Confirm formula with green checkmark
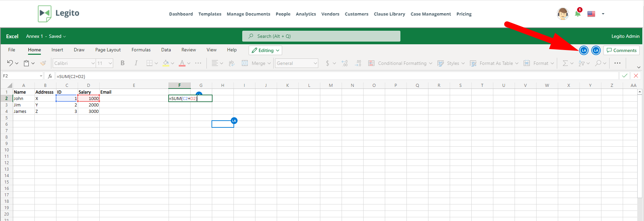This screenshot has height=221, width=644. (624, 76)
